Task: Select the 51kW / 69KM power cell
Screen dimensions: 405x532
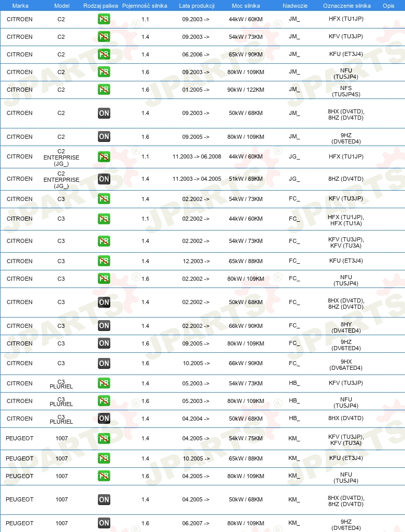Action: coord(245,179)
